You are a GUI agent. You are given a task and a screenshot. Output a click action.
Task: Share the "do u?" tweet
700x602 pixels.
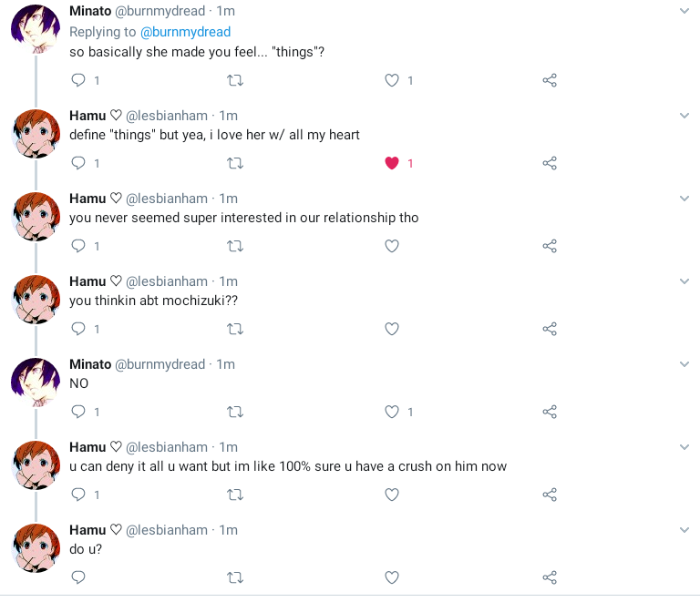pos(550,577)
